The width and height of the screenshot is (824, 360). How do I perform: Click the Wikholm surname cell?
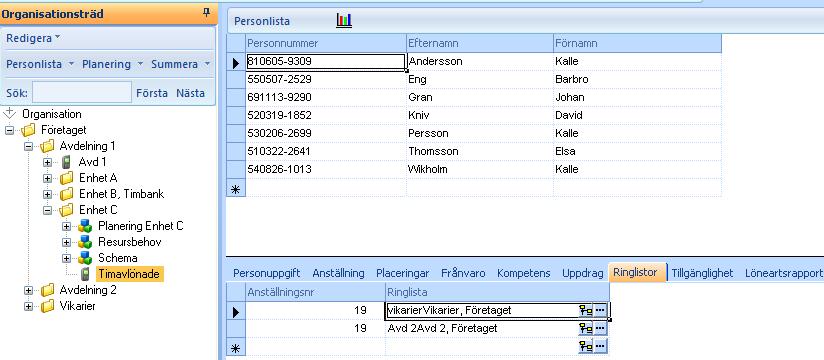[480, 169]
